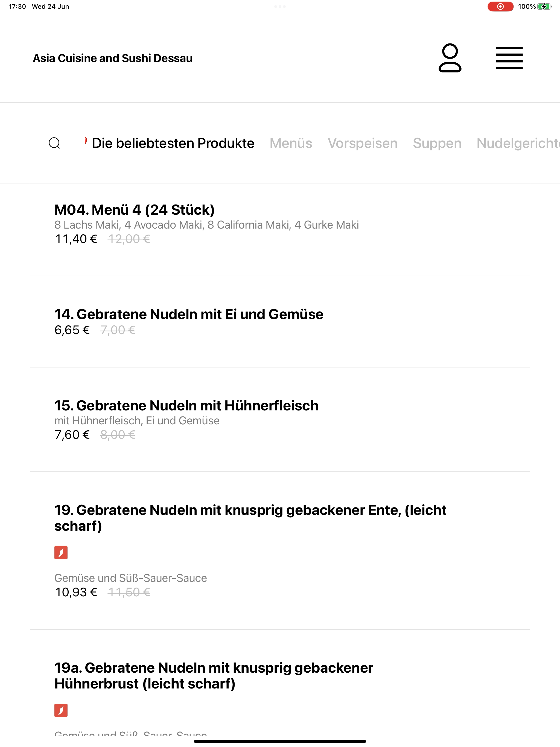The image size is (560, 747).
Task: Switch to the Suppen category tab
Action: pos(437,143)
